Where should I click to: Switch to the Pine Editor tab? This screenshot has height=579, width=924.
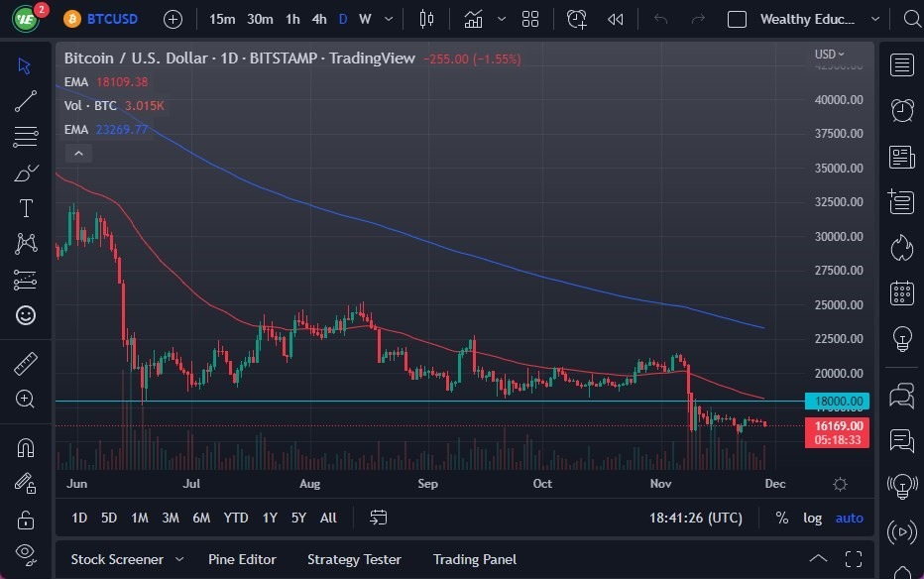pos(242,559)
